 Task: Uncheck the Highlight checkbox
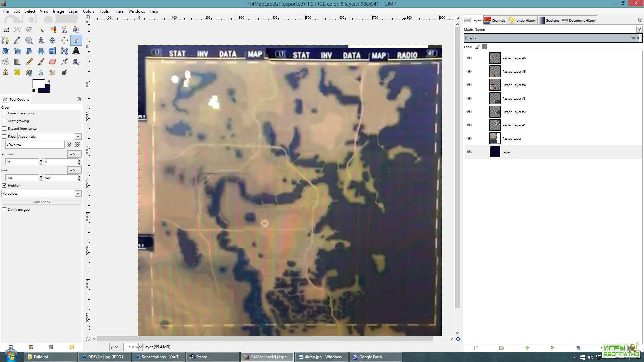click(x=4, y=186)
